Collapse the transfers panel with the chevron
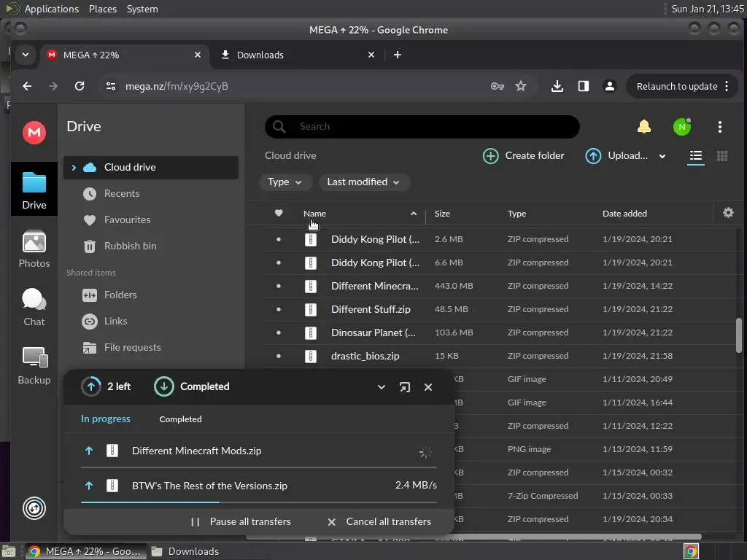Image resolution: width=747 pixels, height=560 pixels. [381, 387]
